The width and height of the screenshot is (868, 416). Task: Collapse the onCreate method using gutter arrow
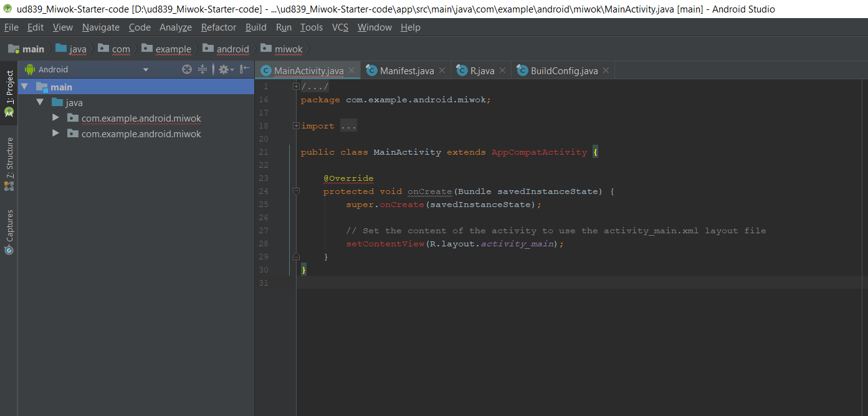click(x=296, y=191)
